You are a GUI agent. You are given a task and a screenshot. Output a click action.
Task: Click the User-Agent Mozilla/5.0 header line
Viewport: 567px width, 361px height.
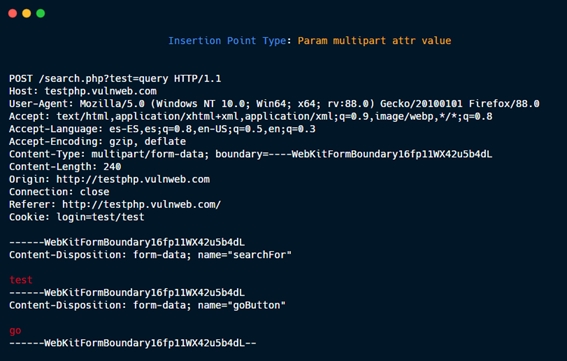274,104
